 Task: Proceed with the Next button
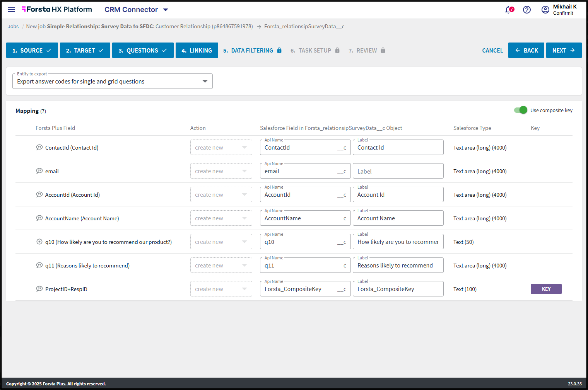(564, 50)
